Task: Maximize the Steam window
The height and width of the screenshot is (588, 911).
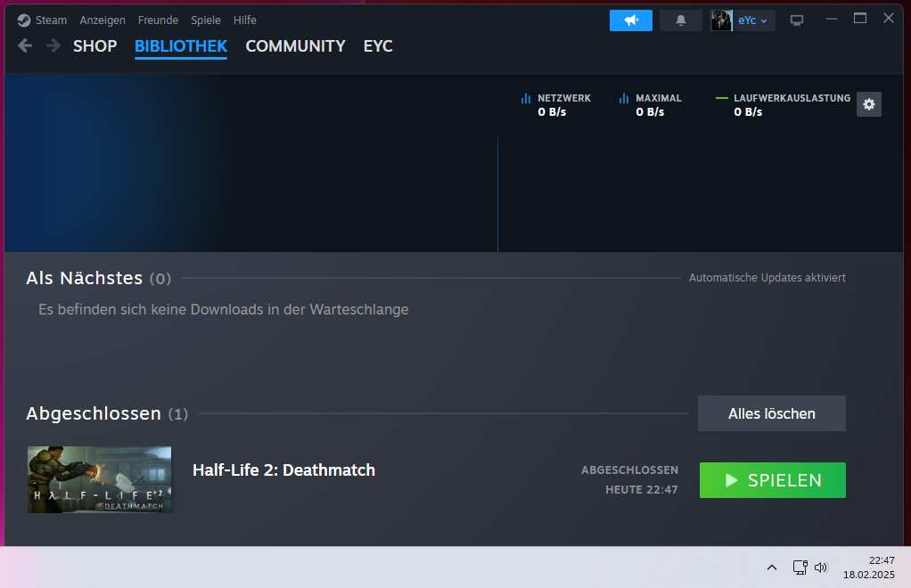Action: (860, 19)
